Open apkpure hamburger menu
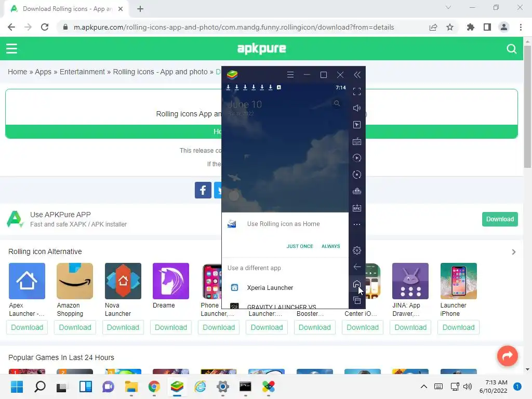 click(x=11, y=48)
